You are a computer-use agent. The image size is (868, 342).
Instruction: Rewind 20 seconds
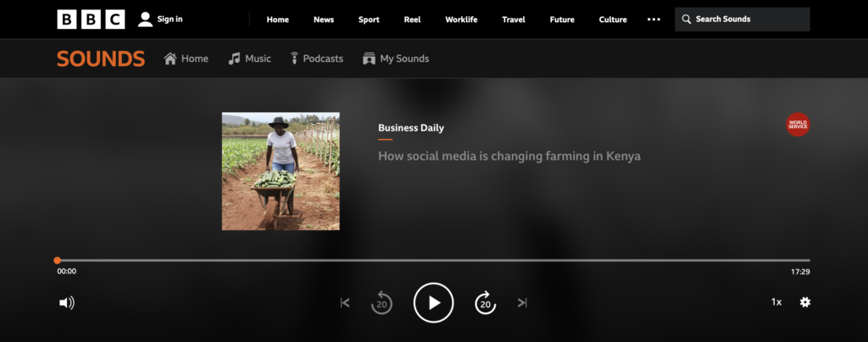381,303
